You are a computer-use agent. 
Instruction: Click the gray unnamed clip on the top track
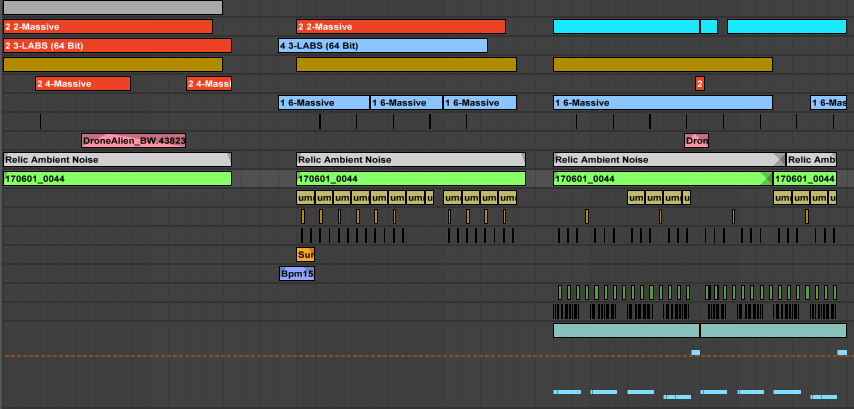112,8
